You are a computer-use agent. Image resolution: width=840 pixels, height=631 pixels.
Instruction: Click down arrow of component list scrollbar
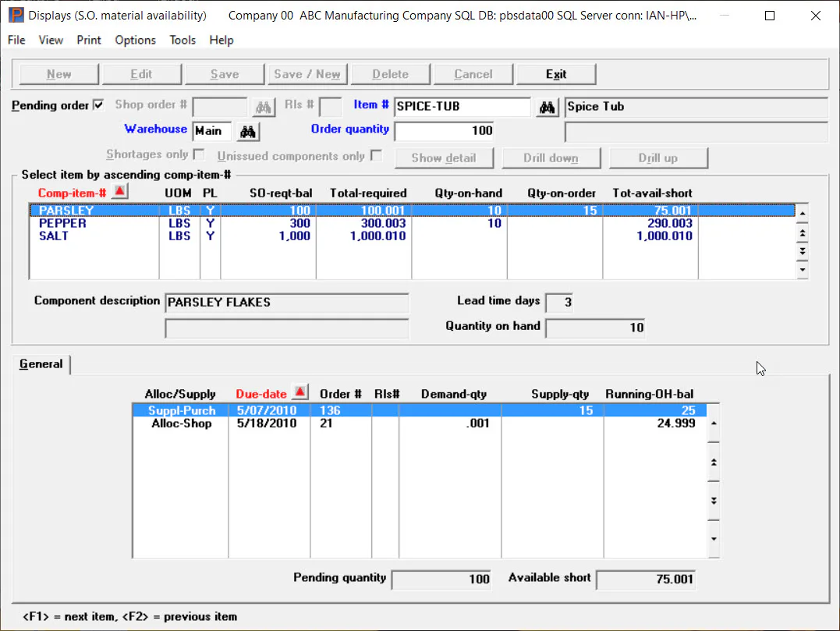[x=802, y=269]
